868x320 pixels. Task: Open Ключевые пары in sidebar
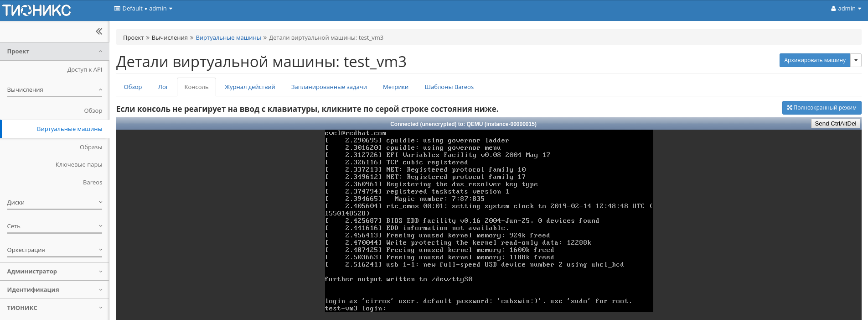tap(79, 164)
